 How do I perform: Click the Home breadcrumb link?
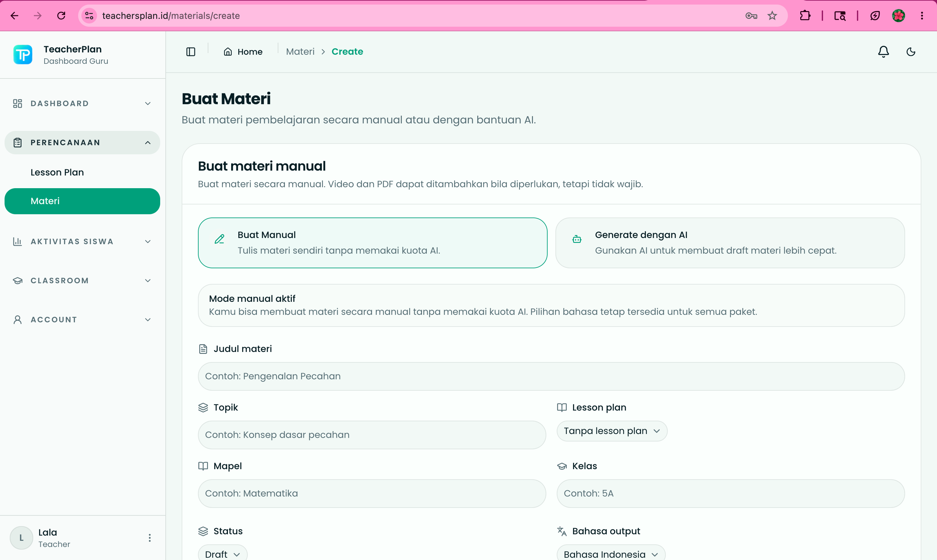click(x=243, y=52)
